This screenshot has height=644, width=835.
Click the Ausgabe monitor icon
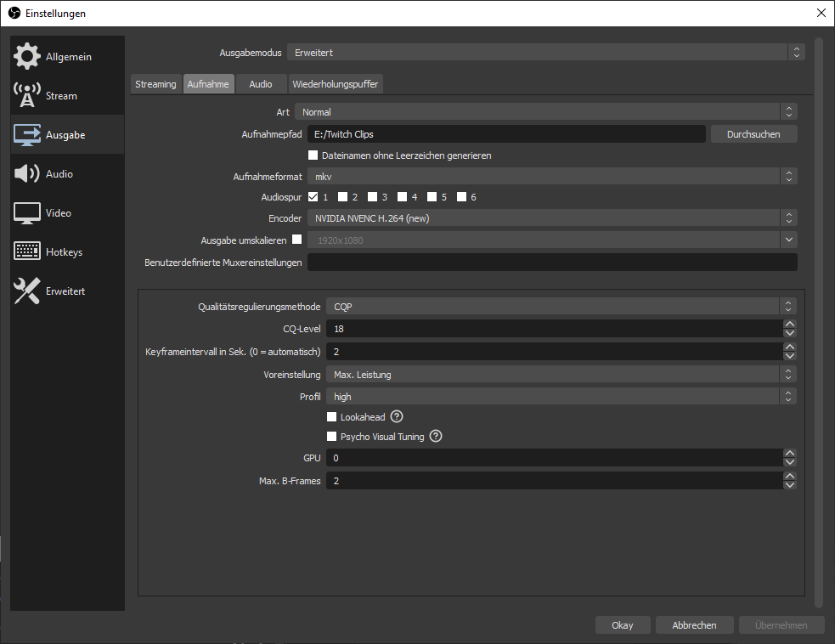coord(27,135)
